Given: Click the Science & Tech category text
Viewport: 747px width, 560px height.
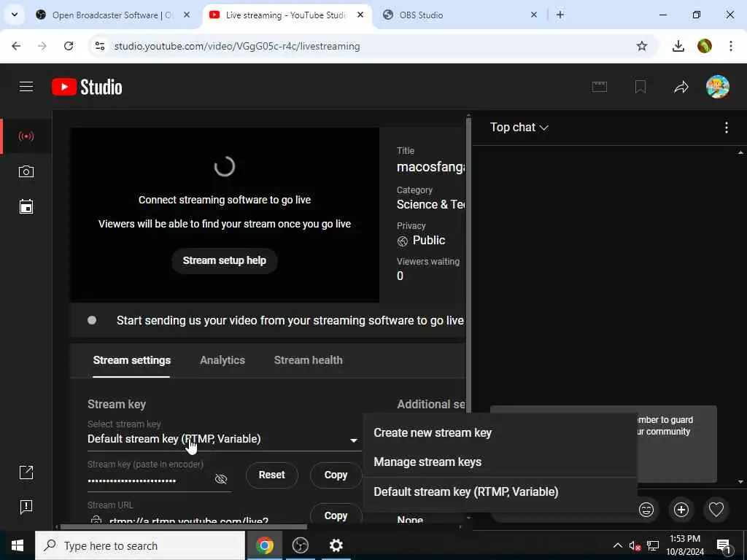Looking at the screenshot, I should [430, 204].
